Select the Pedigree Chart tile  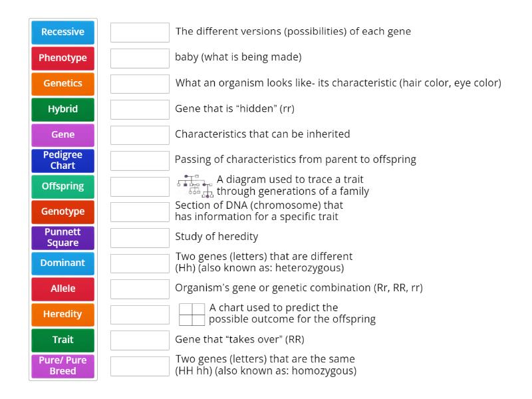click(63, 160)
